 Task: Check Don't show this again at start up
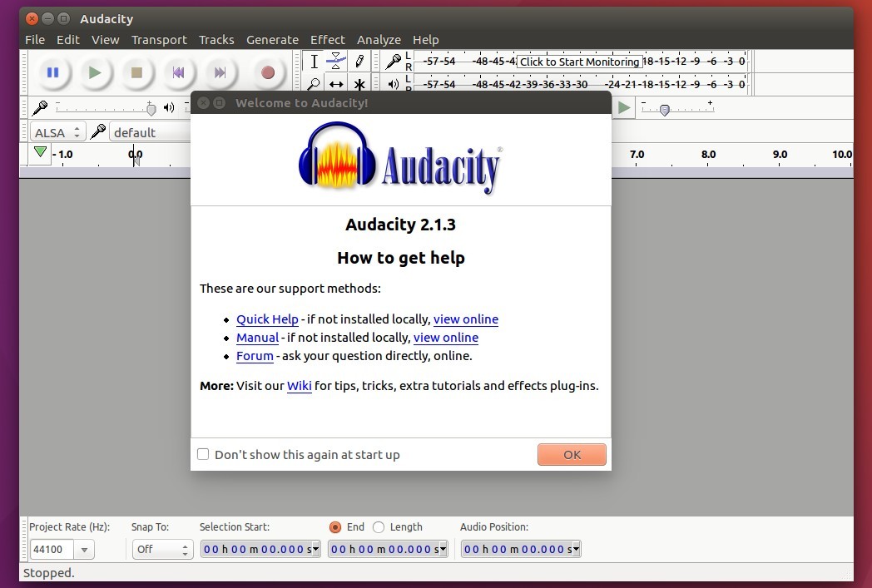click(x=203, y=454)
